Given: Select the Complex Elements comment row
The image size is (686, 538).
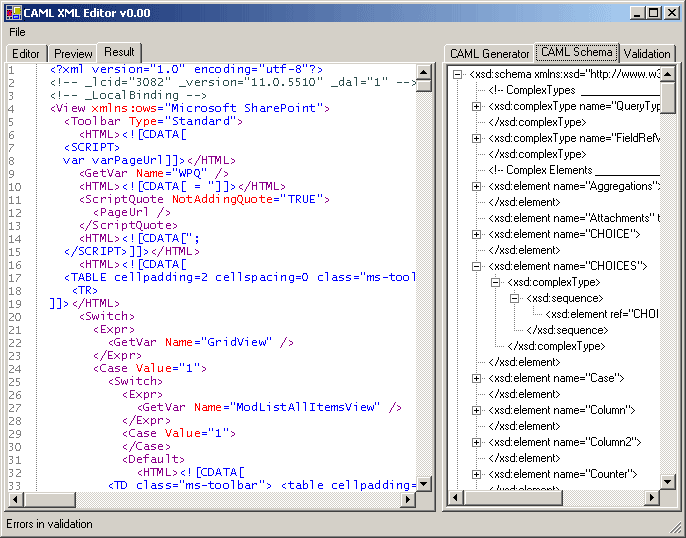Looking at the screenshot, I should (574, 170).
